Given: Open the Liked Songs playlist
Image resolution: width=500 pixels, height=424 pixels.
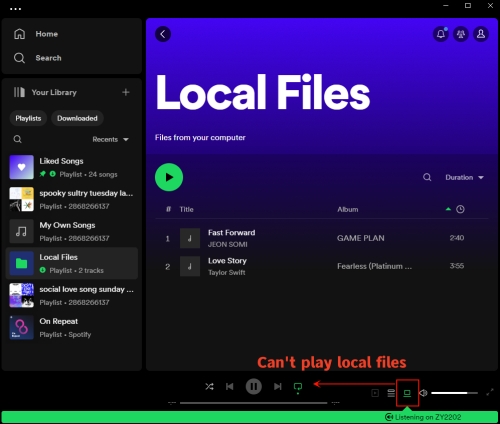Looking at the screenshot, I should [x=72, y=167].
